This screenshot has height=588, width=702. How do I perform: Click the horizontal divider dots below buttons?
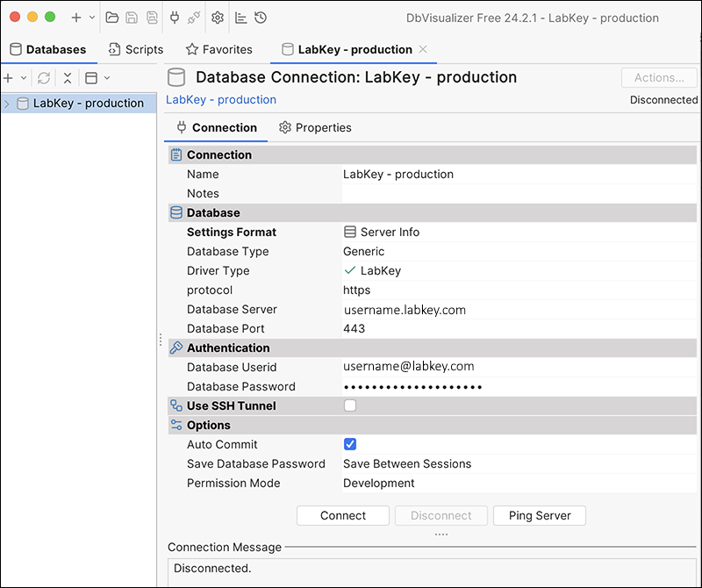click(x=441, y=534)
